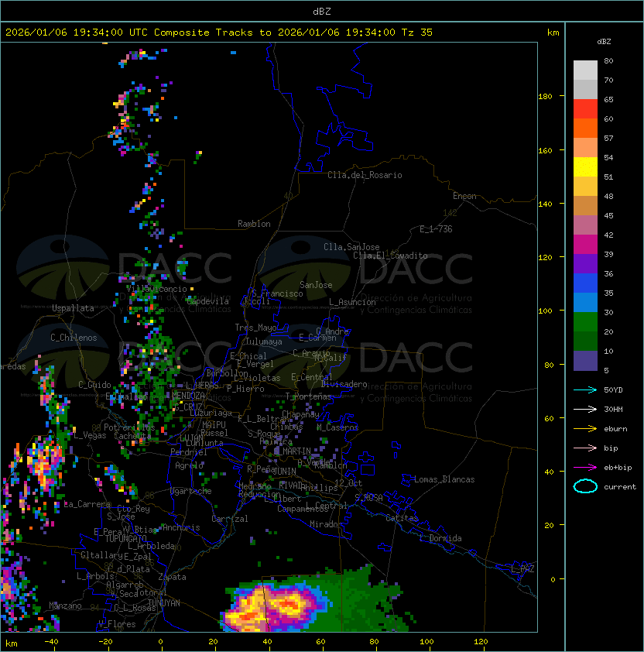Select the pink bip arrow symbol

(x=585, y=448)
